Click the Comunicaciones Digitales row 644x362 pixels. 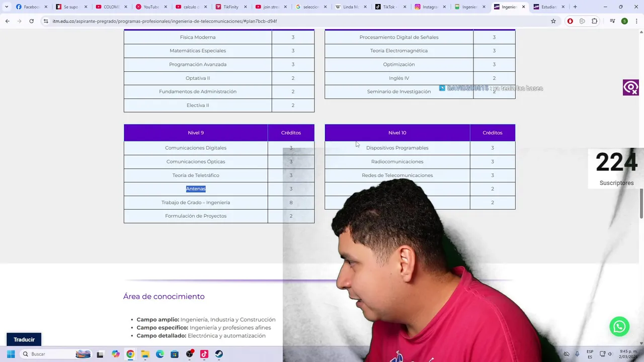(x=219, y=148)
